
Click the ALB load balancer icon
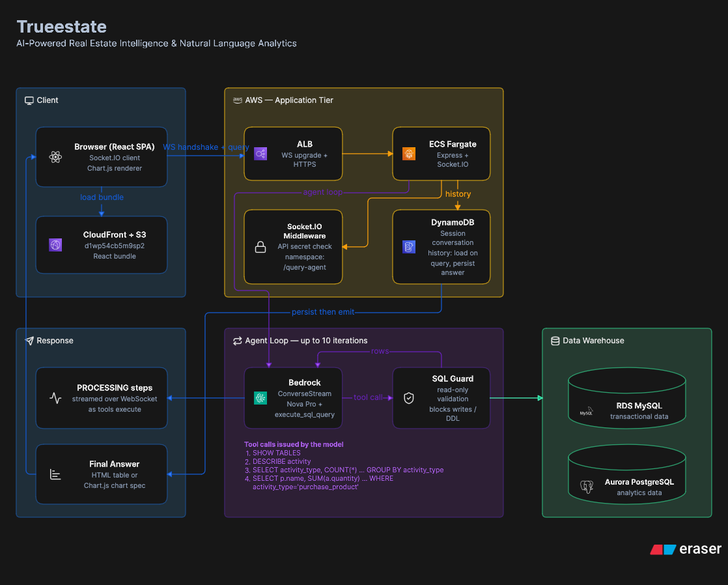click(260, 154)
